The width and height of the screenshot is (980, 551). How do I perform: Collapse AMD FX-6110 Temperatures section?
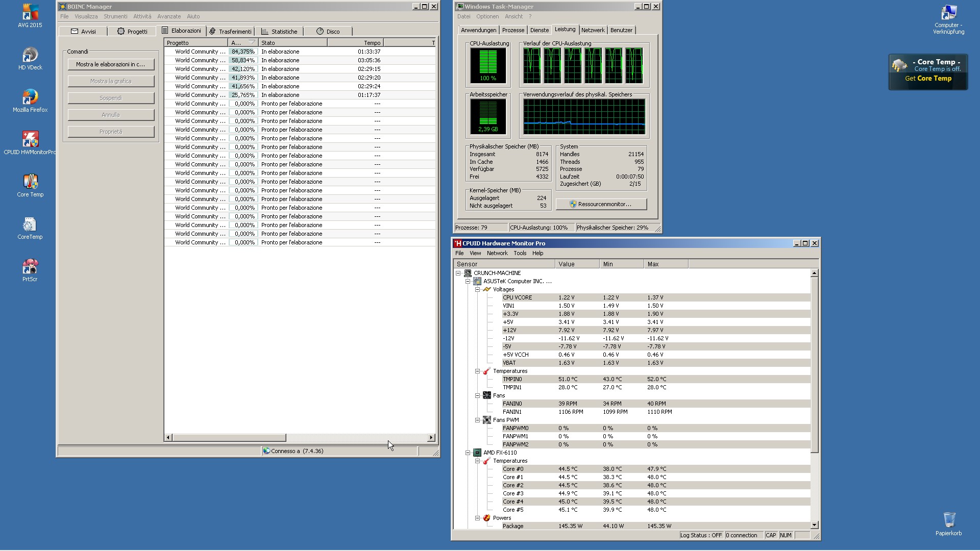tap(478, 461)
